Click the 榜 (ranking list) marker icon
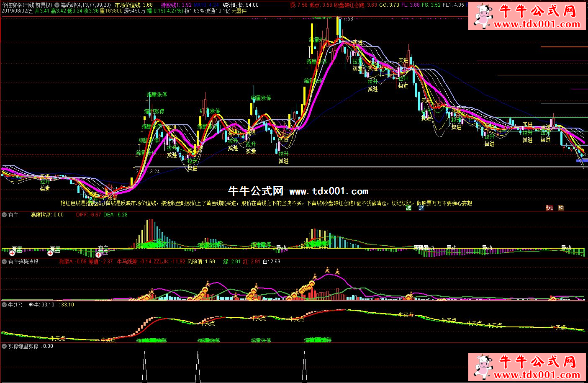 [561, 208]
